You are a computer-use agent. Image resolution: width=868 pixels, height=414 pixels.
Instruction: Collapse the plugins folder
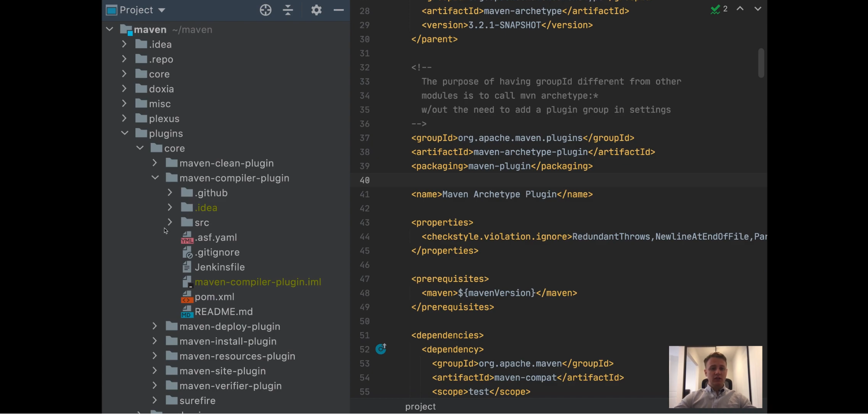click(x=124, y=133)
